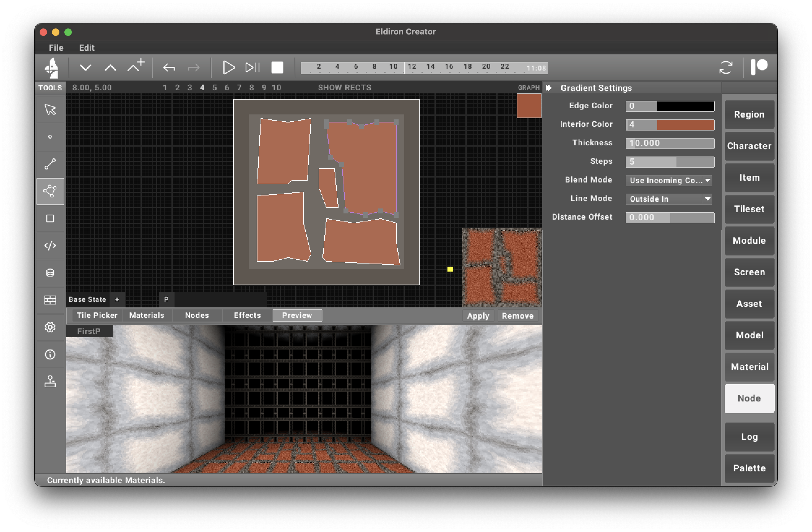This screenshot has height=532, width=812.
Task: Open the Tileset sidebar section
Action: [x=749, y=209]
